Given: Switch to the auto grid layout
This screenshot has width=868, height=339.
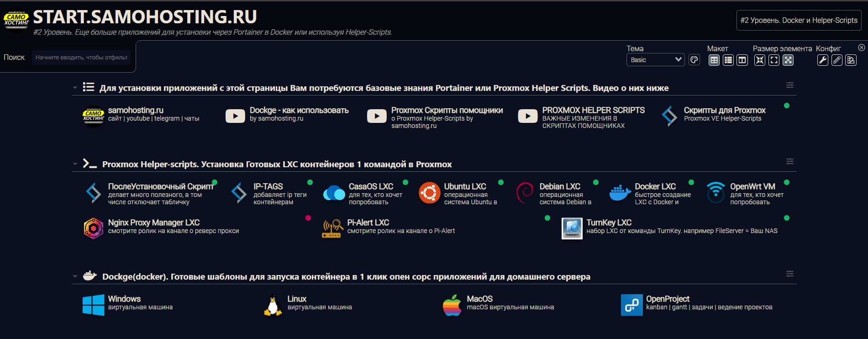Looking at the screenshot, I should point(714,60).
